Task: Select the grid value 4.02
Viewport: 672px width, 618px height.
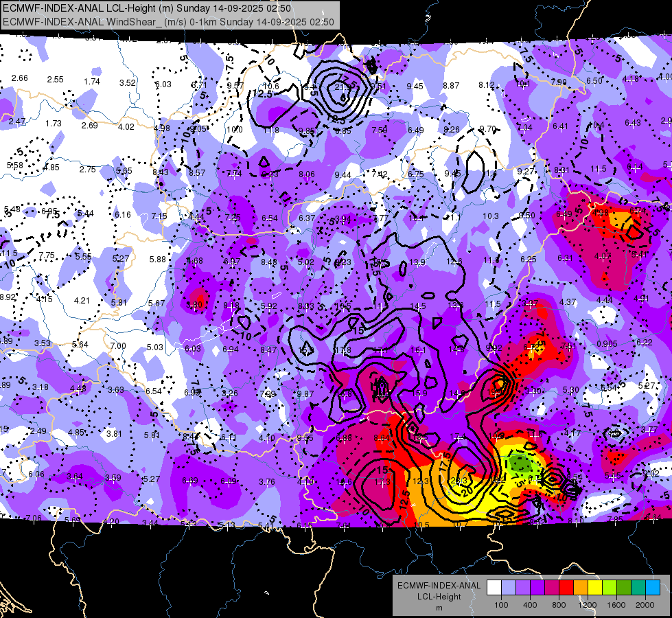Action: [126, 127]
